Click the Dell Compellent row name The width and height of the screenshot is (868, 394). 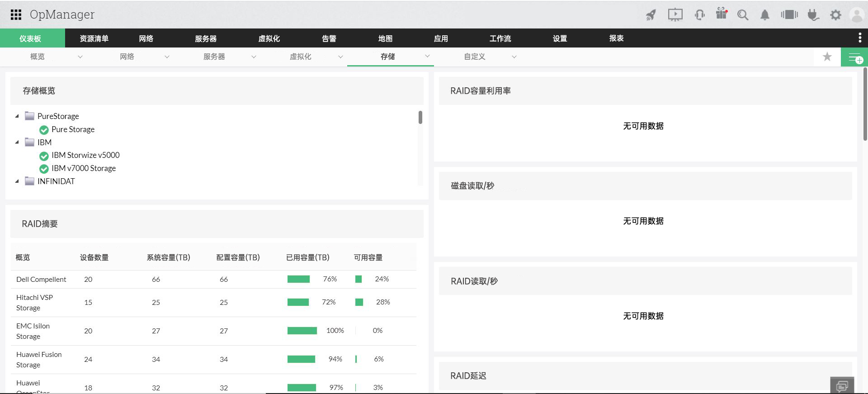(41, 279)
